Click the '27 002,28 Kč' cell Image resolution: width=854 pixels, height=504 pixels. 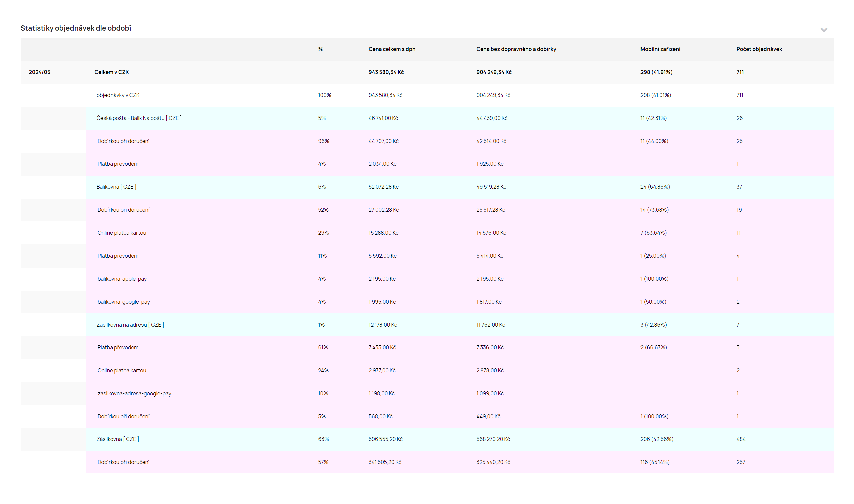pos(383,210)
